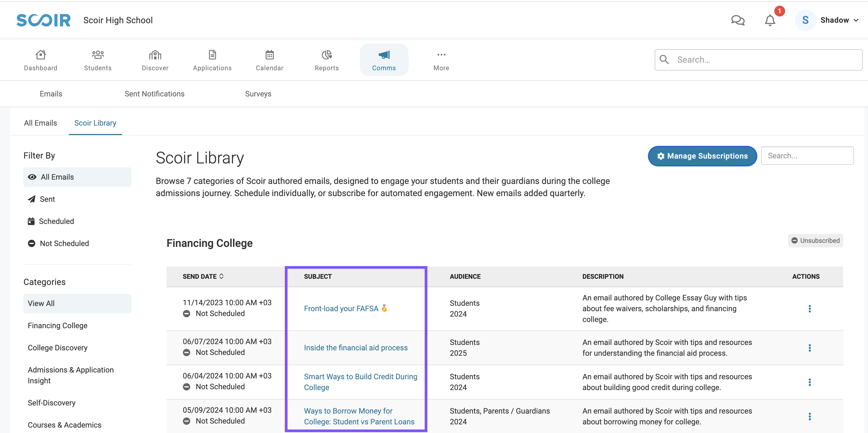Select Admissions & Application Insight category
The height and width of the screenshot is (433, 868).
(x=71, y=375)
